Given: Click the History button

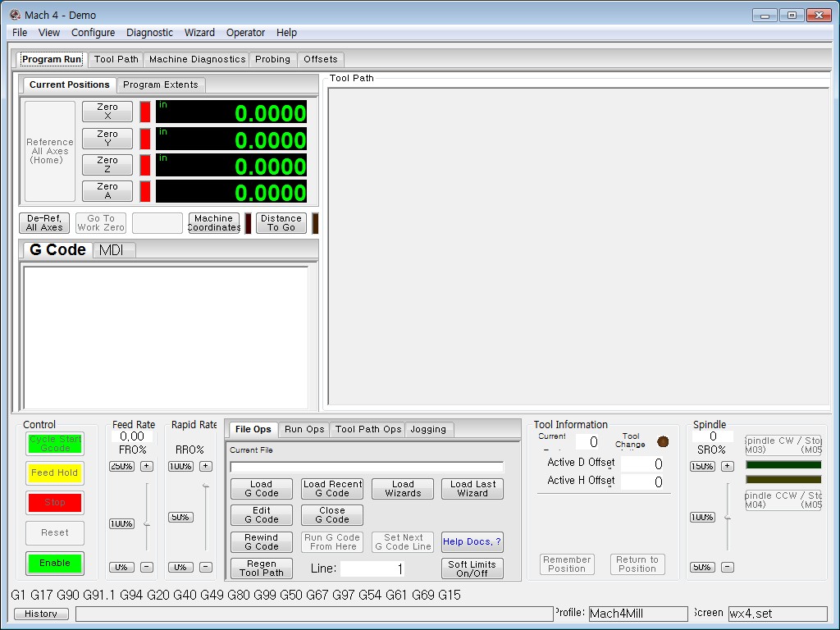Looking at the screenshot, I should pyautogui.click(x=41, y=614).
